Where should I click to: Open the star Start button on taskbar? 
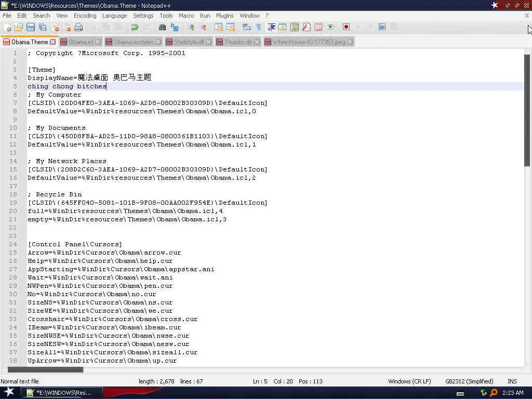click(9, 392)
